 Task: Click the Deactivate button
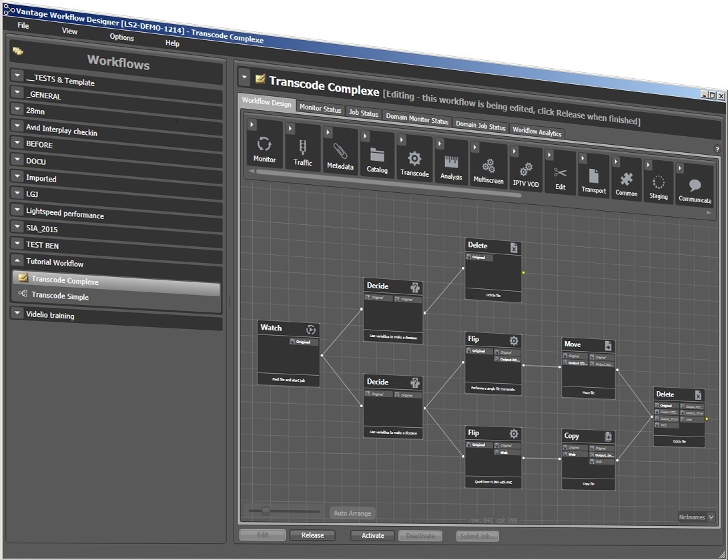[420, 536]
